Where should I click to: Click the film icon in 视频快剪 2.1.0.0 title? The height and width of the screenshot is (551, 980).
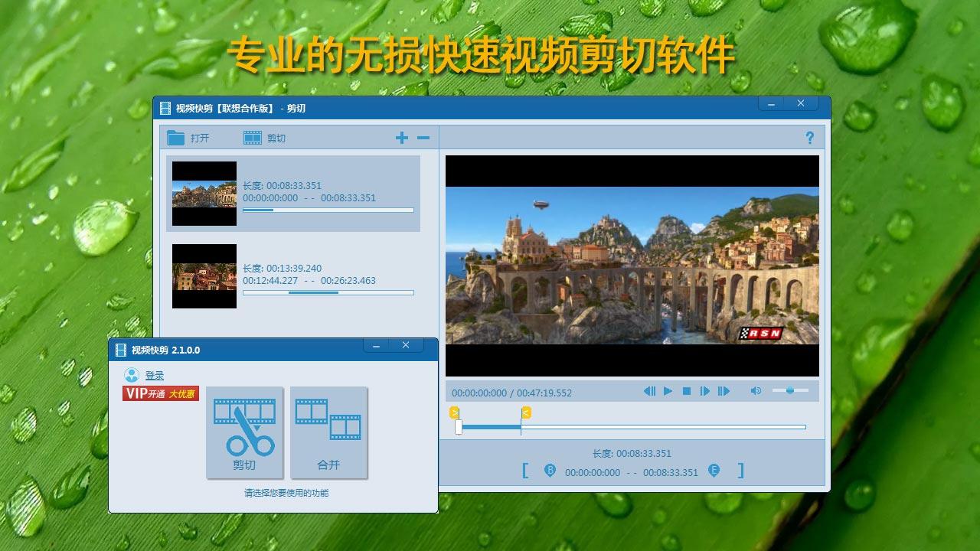tap(121, 350)
